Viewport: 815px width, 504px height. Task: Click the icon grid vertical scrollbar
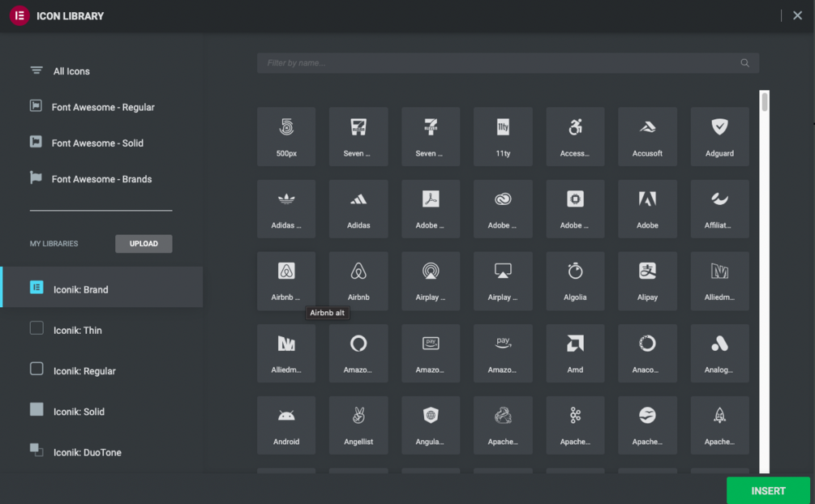tap(764, 282)
